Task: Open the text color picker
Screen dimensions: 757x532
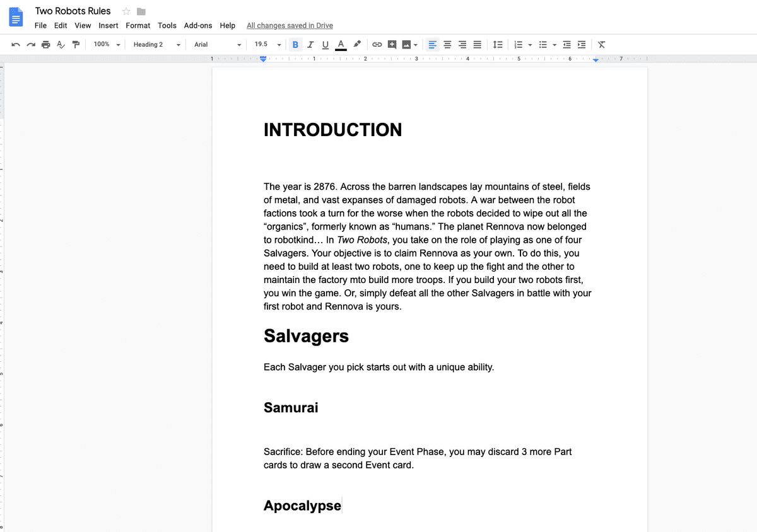Action: (341, 45)
